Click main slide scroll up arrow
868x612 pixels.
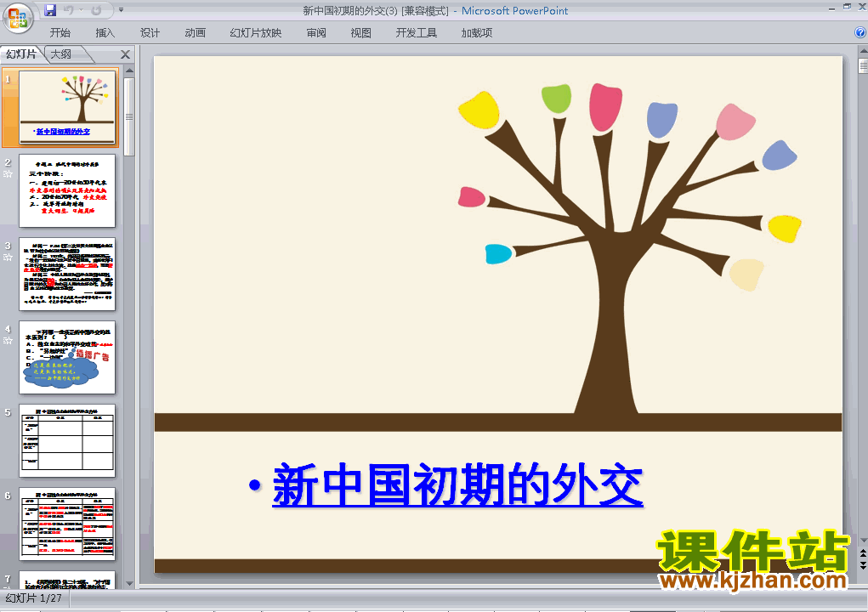coord(863,51)
